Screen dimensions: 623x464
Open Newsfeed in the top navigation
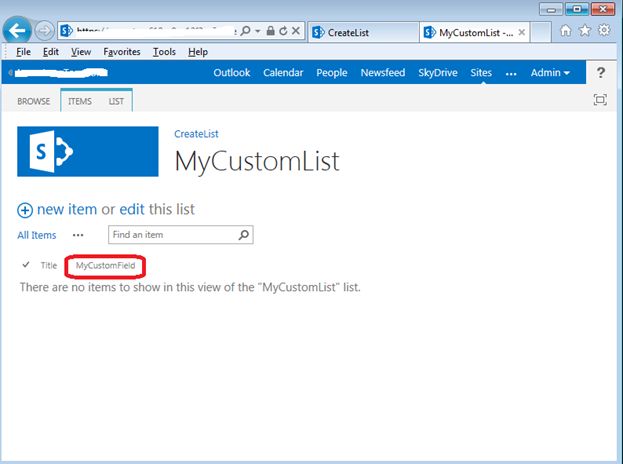point(383,73)
